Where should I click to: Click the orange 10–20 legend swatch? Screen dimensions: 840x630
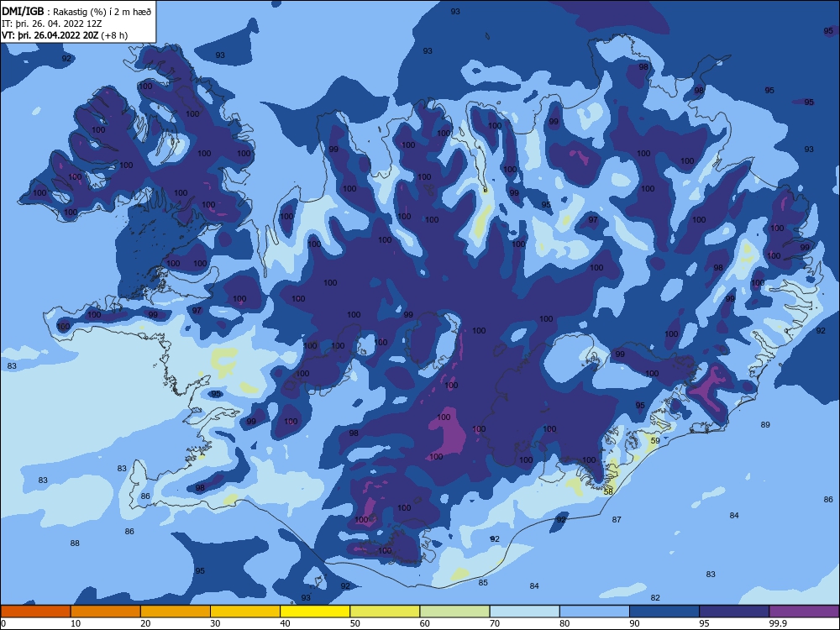(x=106, y=612)
